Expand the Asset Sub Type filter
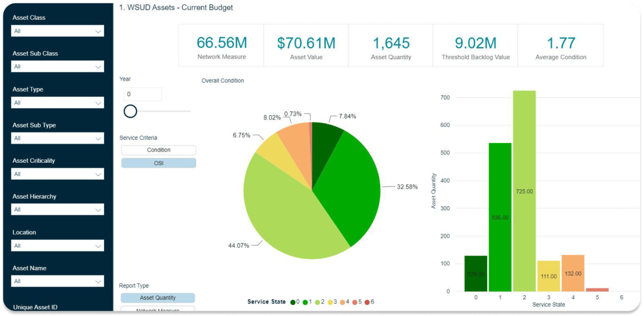 tap(57, 138)
